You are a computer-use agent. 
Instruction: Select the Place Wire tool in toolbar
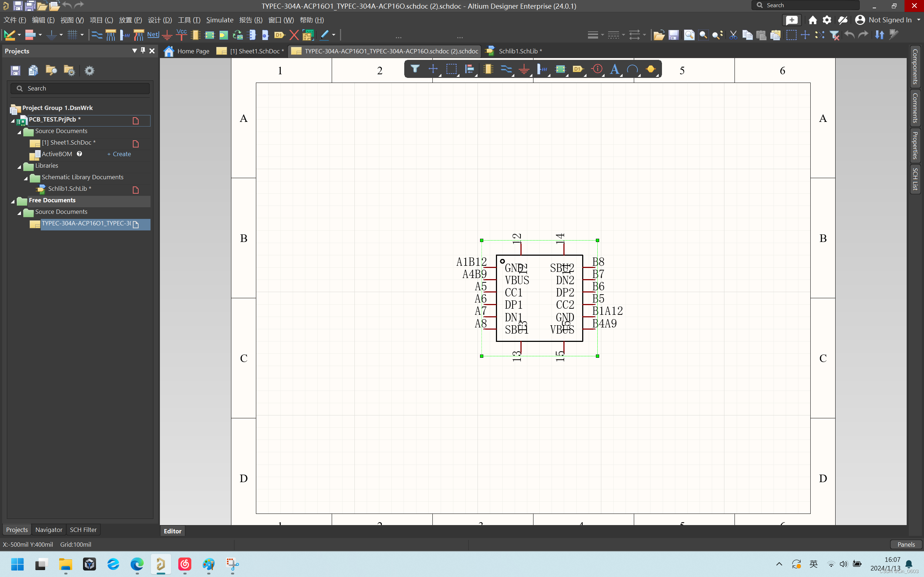click(x=97, y=35)
